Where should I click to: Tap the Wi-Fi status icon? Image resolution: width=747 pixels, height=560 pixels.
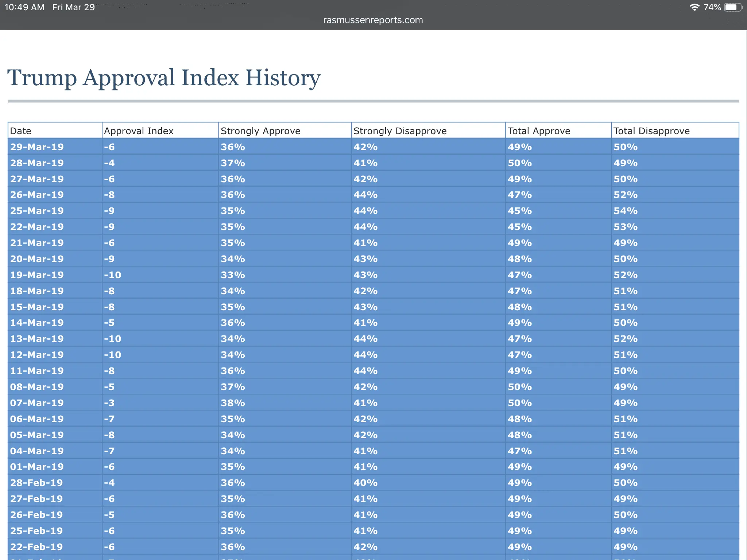(x=694, y=7)
